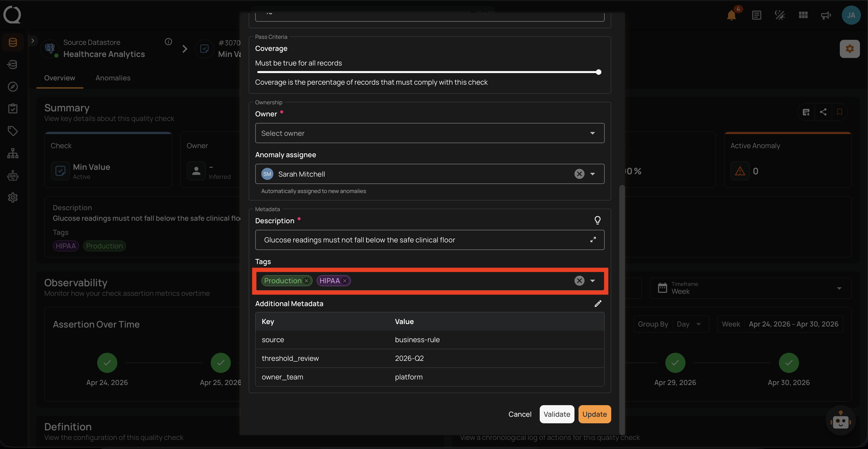Switch to the Overview tab

pos(60,78)
